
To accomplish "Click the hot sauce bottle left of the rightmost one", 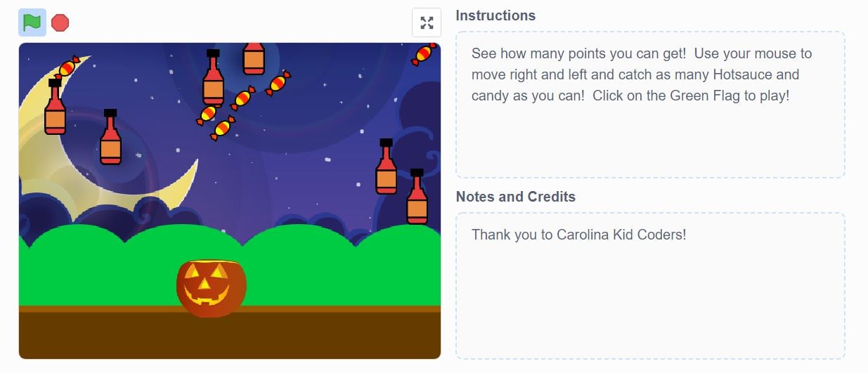I will pos(386,167).
